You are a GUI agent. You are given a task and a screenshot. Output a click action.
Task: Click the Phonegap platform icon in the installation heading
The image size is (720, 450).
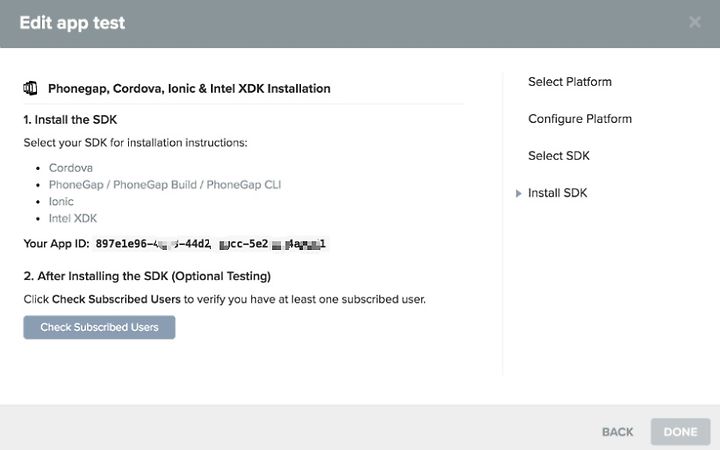tap(30, 88)
